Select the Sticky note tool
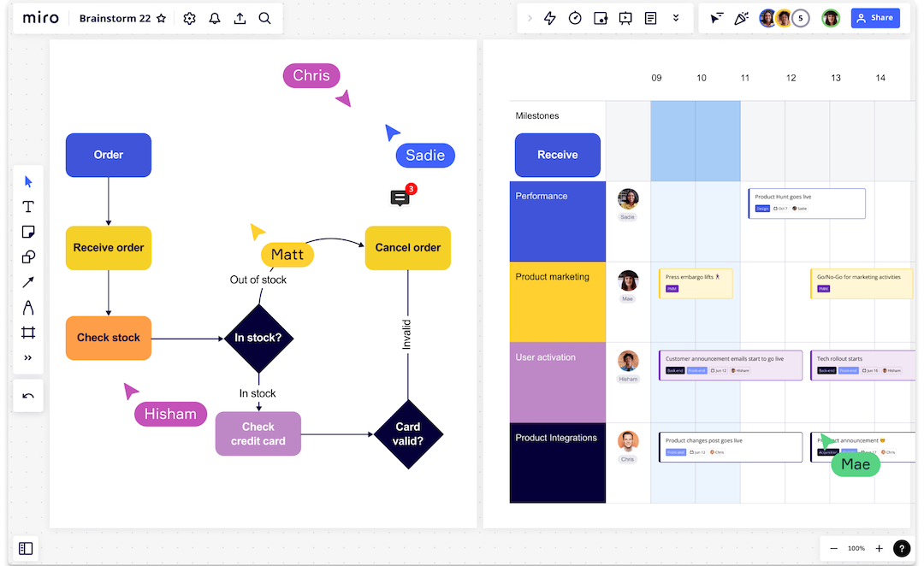This screenshot has width=924, height=566. tap(28, 231)
